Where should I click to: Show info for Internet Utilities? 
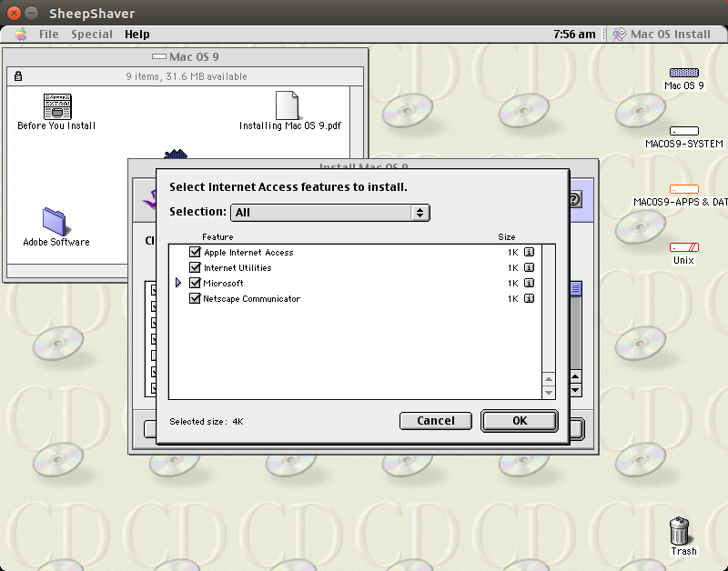tap(529, 267)
